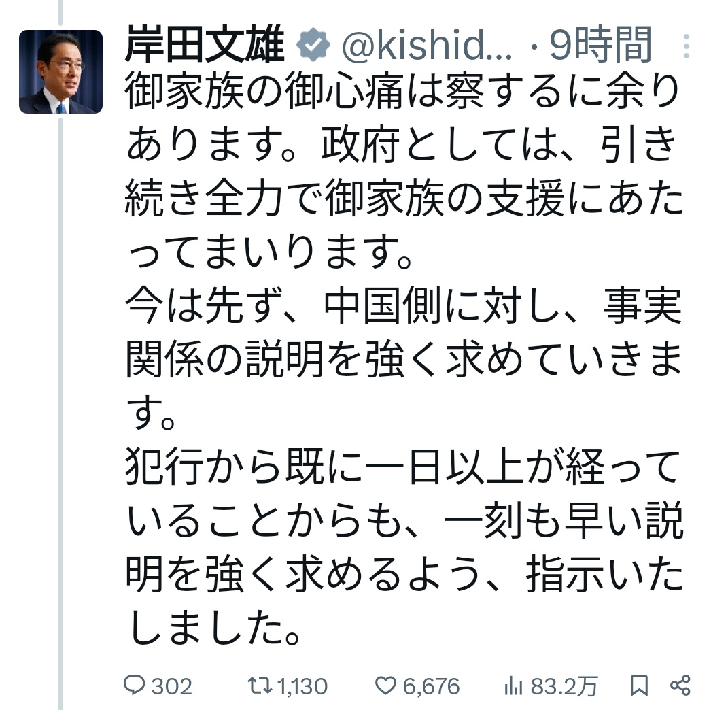The height and width of the screenshot is (710, 728).
Task: Click the display name 岸田文雄
Action: (205, 45)
